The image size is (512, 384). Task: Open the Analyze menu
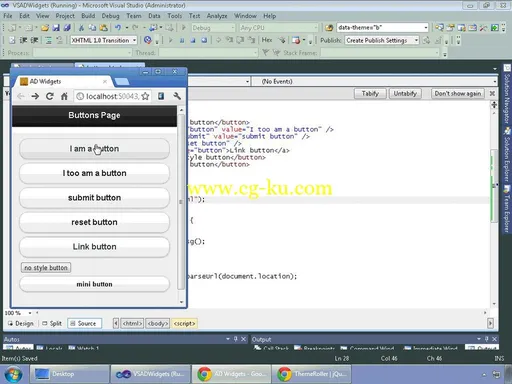pyautogui.click(x=217, y=16)
